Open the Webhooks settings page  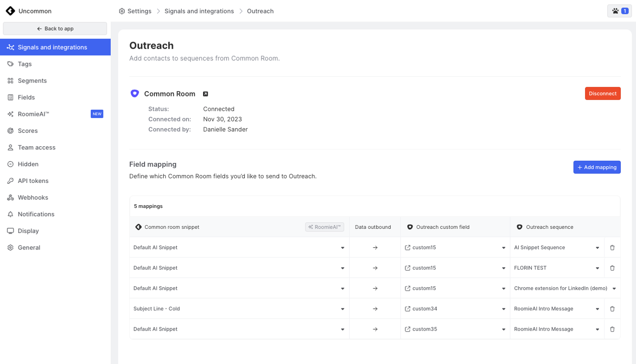point(55,197)
